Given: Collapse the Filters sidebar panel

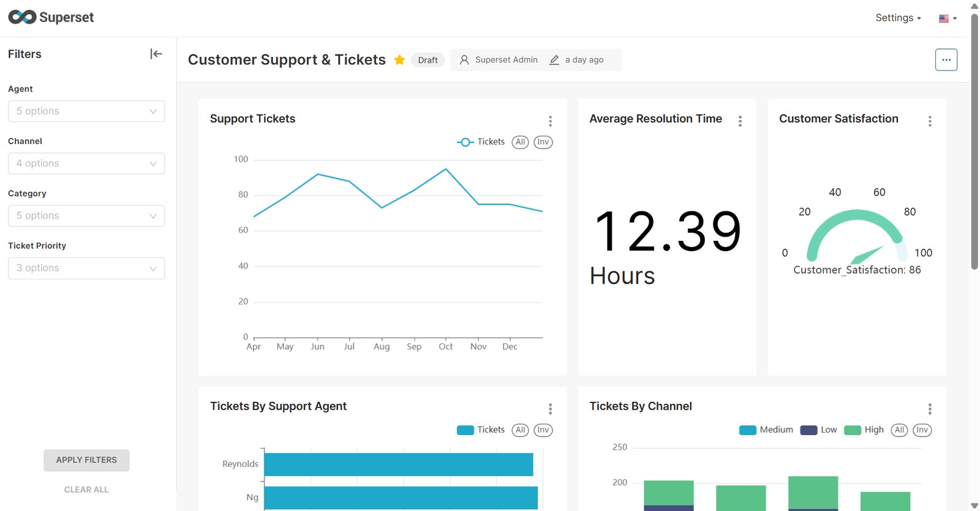Looking at the screenshot, I should (x=156, y=54).
